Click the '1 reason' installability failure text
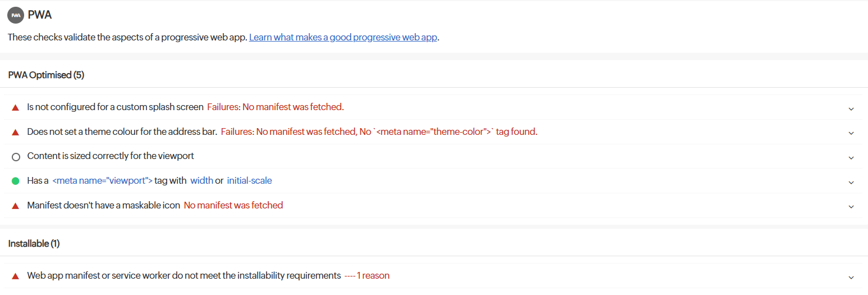 pyautogui.click(x=373, y=275)
